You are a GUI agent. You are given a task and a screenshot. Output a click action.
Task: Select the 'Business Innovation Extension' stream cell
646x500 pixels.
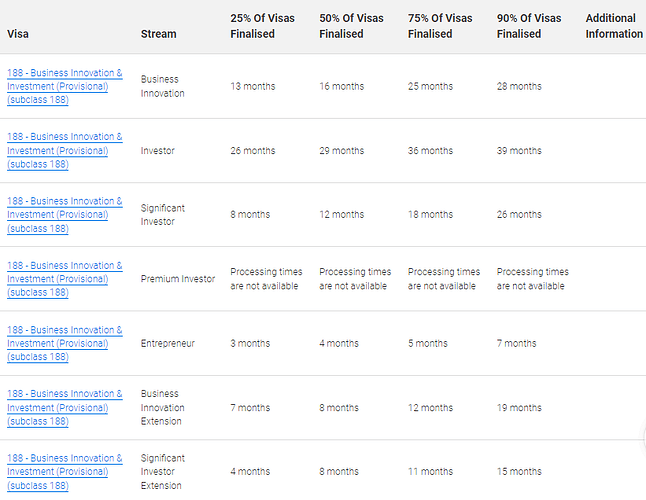coord(163,407)
